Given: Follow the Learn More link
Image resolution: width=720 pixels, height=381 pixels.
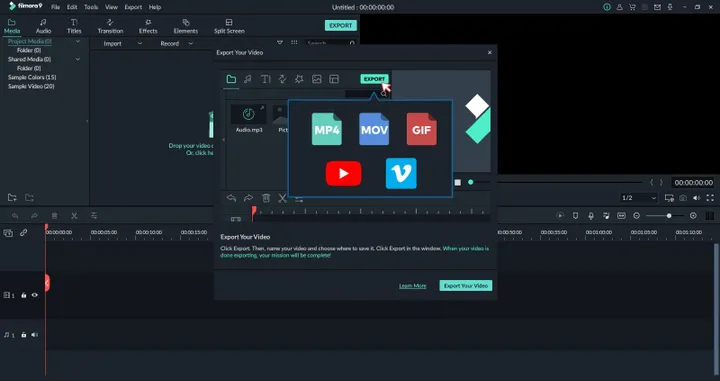Looking at the screenshot, I should click(412, 286).
